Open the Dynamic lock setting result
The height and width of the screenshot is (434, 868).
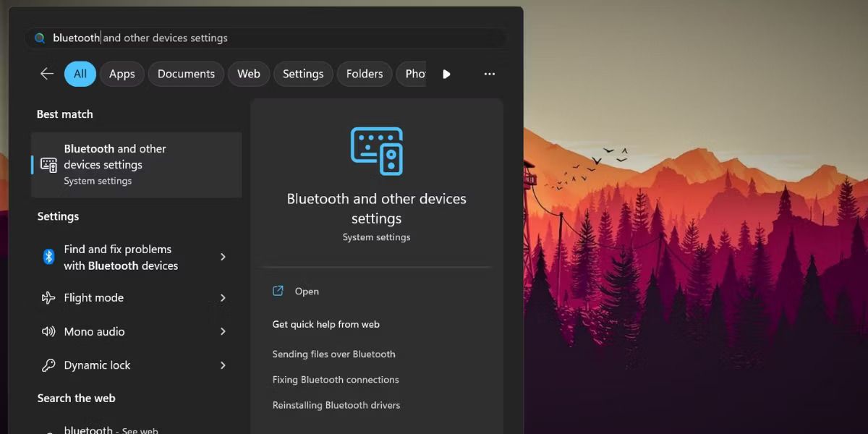(137, 365)
